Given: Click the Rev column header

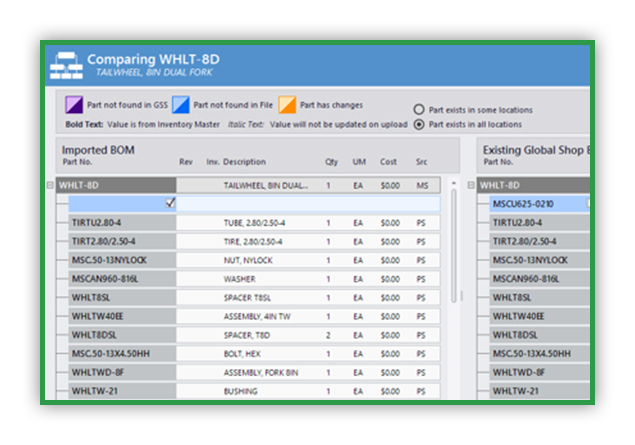Looking at the screenshot, I should coord(186,162).
